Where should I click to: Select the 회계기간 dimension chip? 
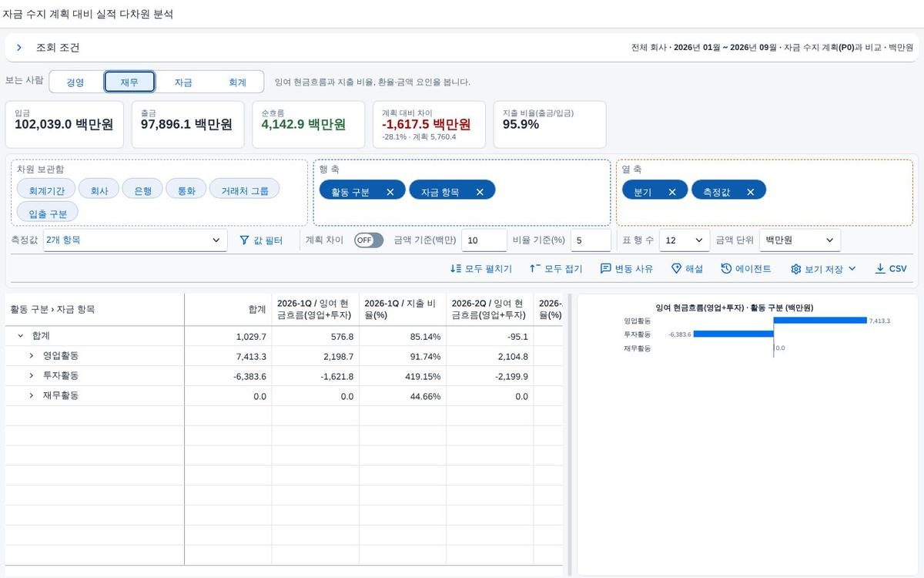coord(46,190)
